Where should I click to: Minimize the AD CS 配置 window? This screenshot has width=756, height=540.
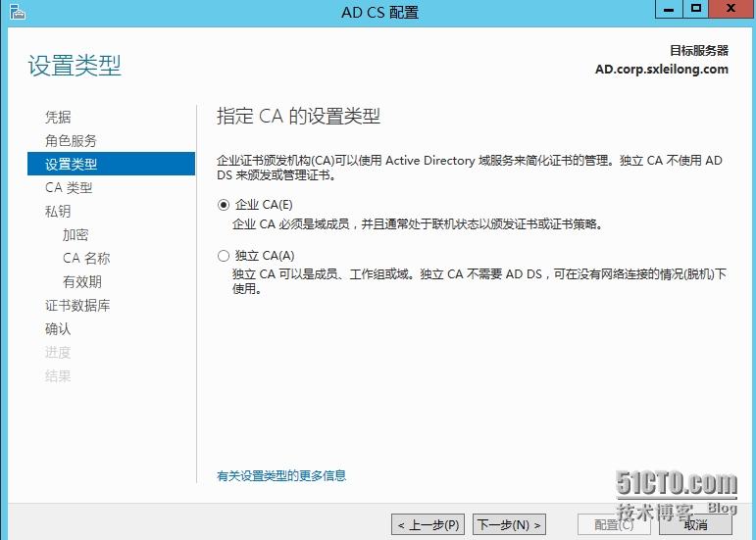[669, 9]
